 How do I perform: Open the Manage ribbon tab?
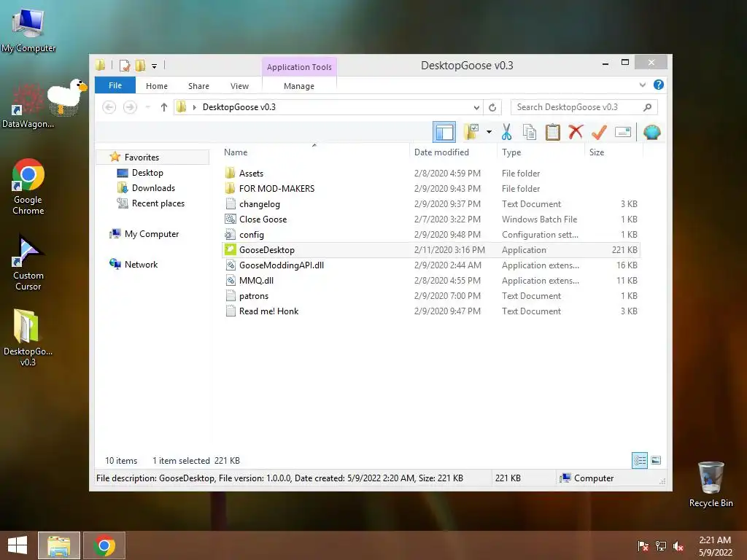coord(298,86)
